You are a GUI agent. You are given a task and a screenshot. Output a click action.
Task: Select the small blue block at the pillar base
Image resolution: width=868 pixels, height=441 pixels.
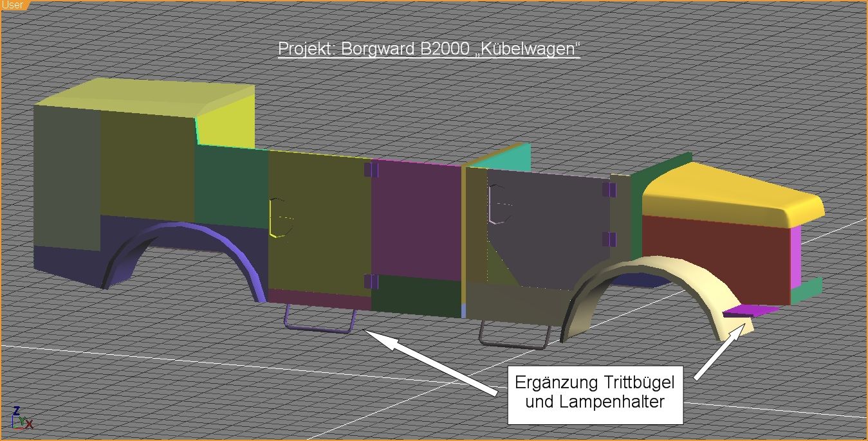tap(463, 310)
